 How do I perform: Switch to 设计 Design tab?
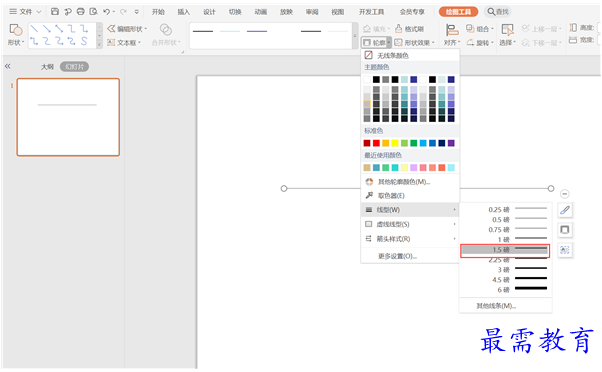[209, 12]
